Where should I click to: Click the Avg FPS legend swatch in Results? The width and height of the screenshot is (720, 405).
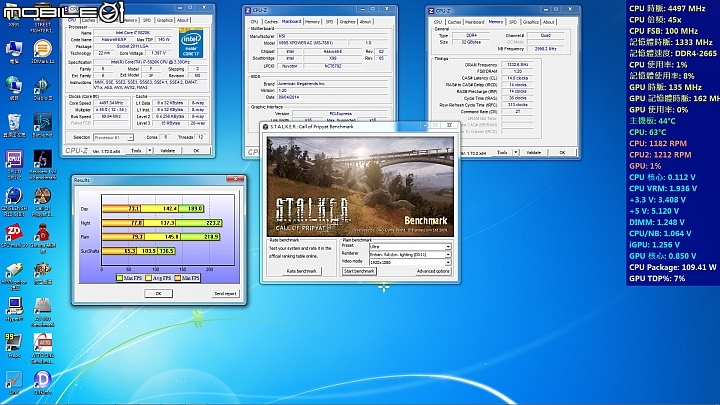[148, 278]
